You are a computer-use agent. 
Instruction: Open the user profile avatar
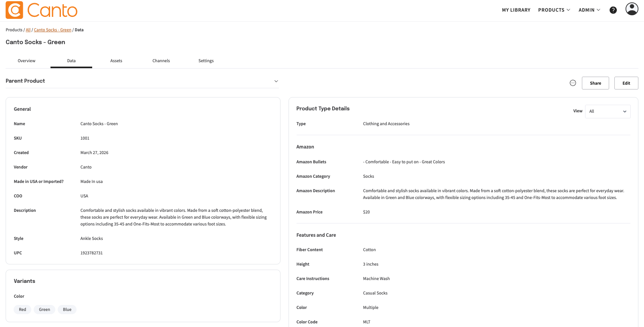click(x=632, y=9)
